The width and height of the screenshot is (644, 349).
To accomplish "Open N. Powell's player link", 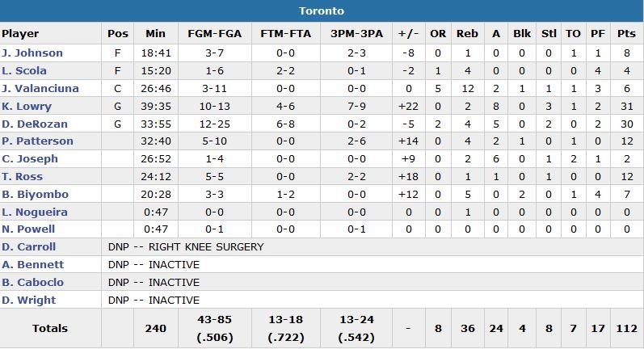I will point(29,229).
